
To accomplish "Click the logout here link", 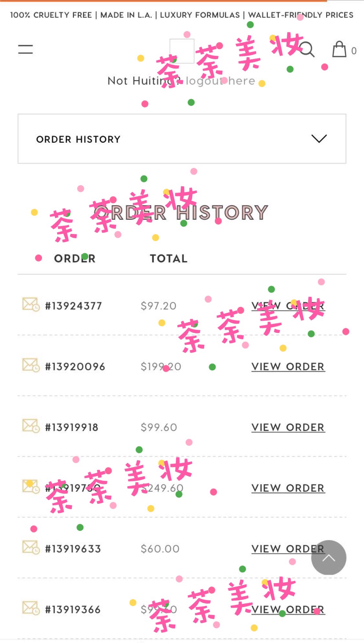I will click(220, 81).
